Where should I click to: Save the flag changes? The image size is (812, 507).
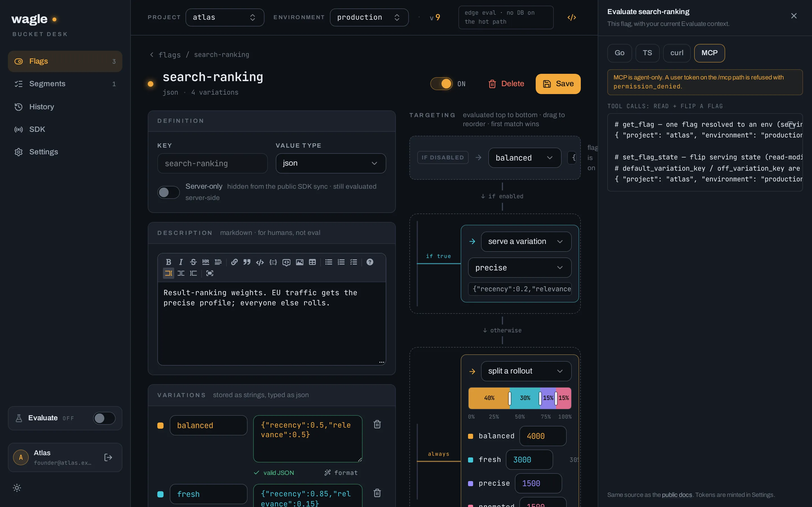pyautogui.click(x=558, y=84)
